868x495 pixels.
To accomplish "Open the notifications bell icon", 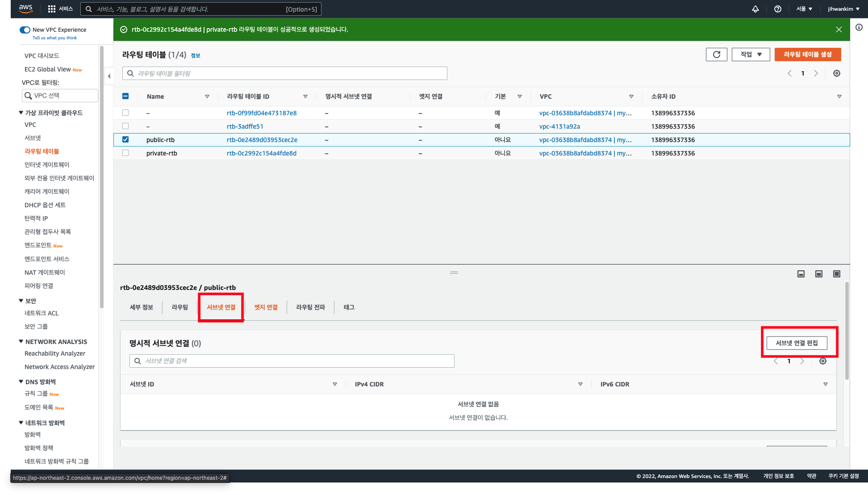I will pos(755,9).
